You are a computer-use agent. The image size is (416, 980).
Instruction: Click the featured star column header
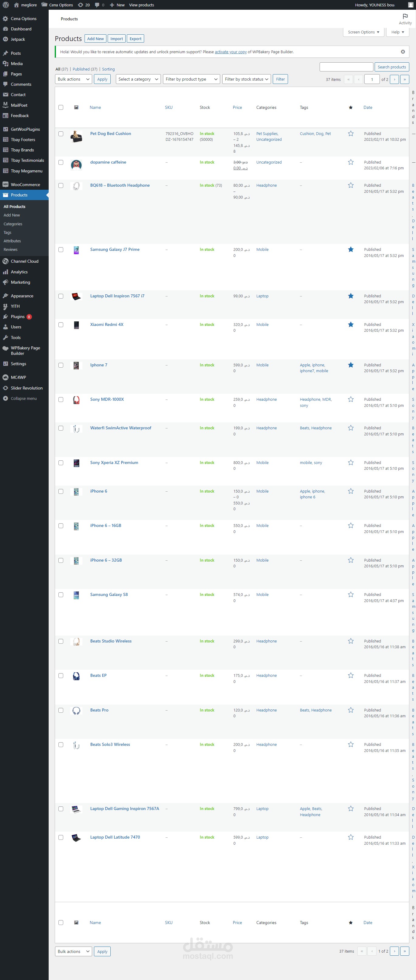(351, 107)
